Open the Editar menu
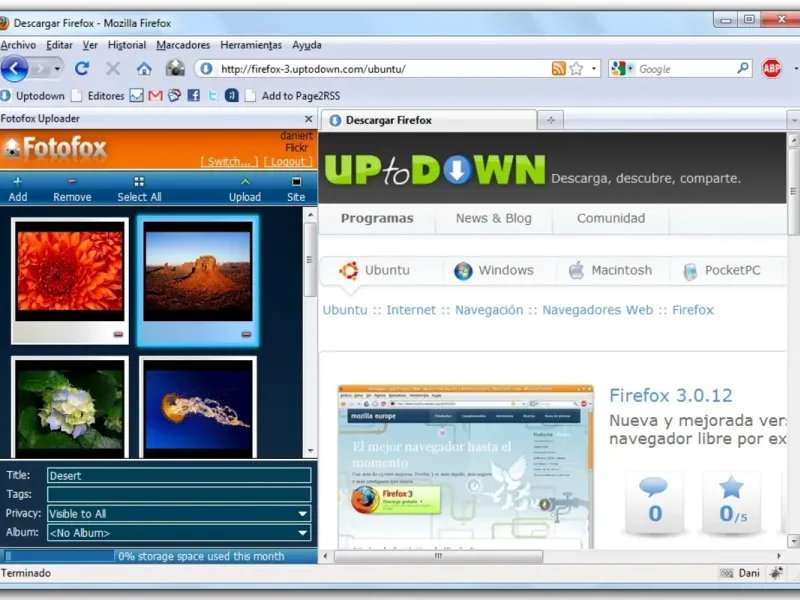The image size is (800, 600). [x=59, y=45]
